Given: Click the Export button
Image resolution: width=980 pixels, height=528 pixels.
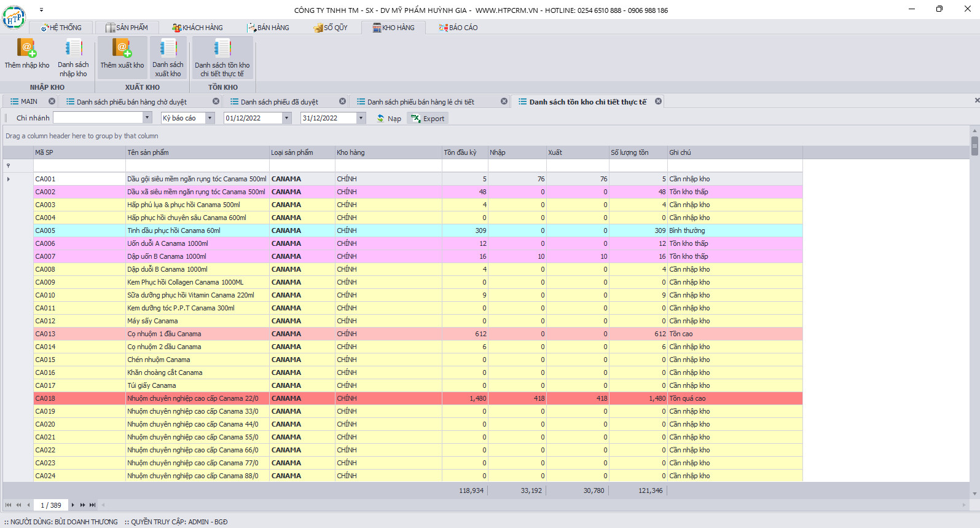Looking at the screenshot, I should [x=428, y=118].
